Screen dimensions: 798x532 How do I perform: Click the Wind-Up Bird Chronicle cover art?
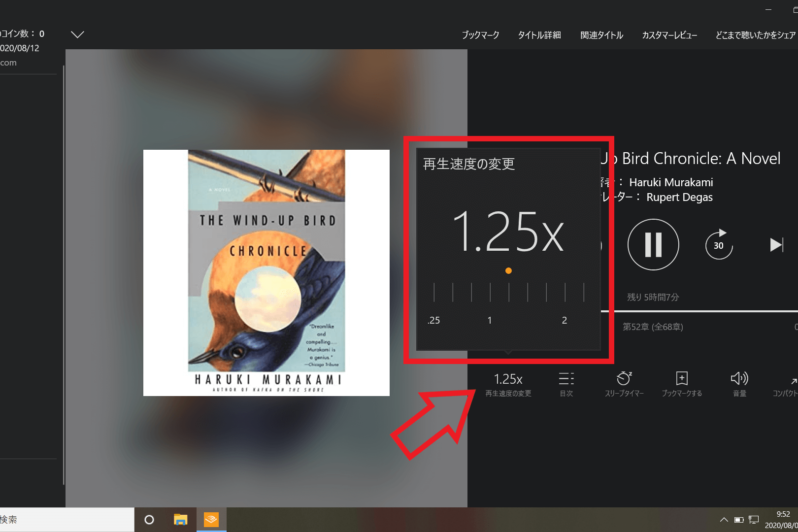coord(266,273)
